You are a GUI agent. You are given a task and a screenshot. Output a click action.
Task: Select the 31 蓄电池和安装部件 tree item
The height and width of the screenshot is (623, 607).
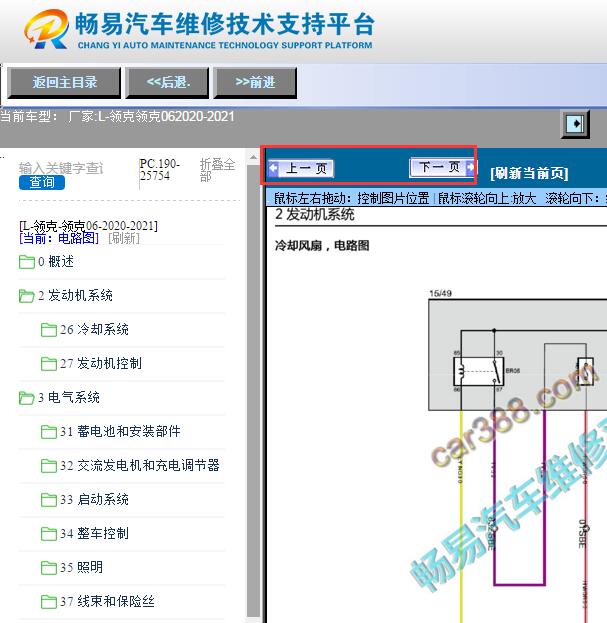click(120, 431)
